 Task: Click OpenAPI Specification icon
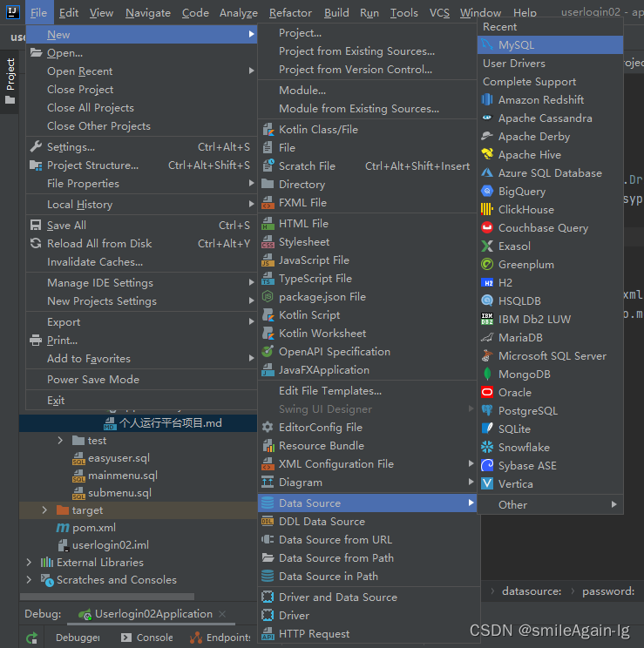click(268, 351)
